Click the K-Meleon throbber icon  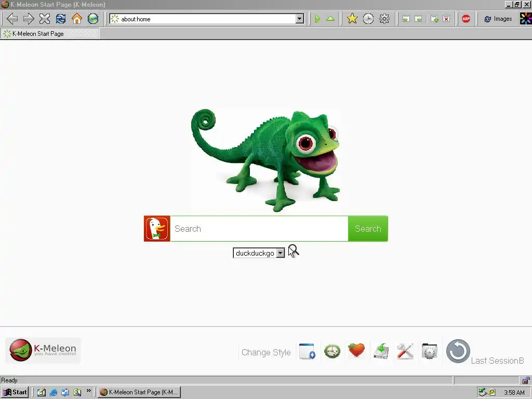click(x=526, y=19)
